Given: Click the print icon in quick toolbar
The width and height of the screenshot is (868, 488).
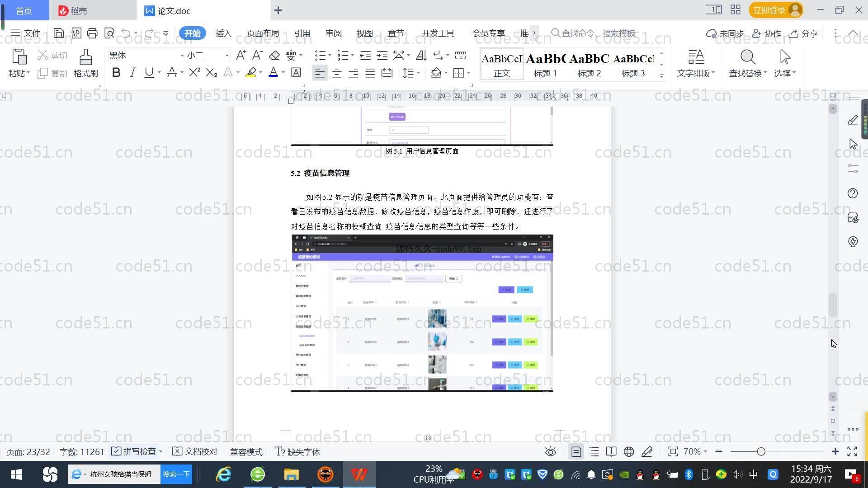Looking at the screenshot, I should pyautogui.click(x=92, y=33).
